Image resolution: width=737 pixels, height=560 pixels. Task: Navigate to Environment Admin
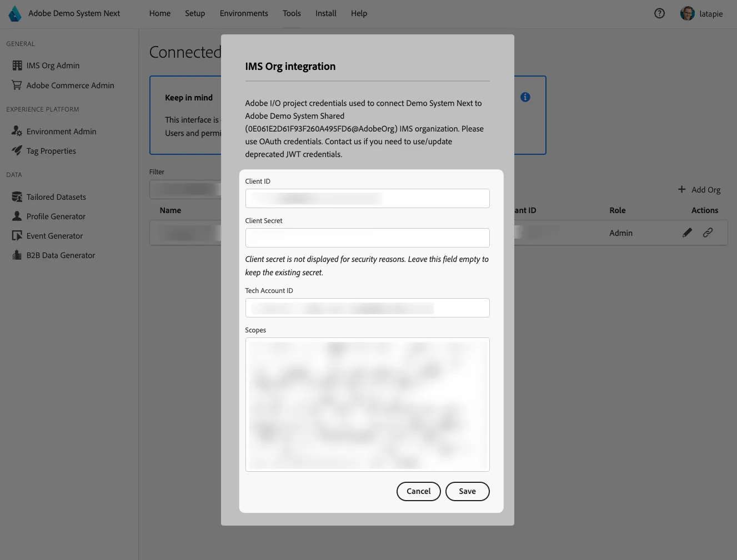click(61, 132)
